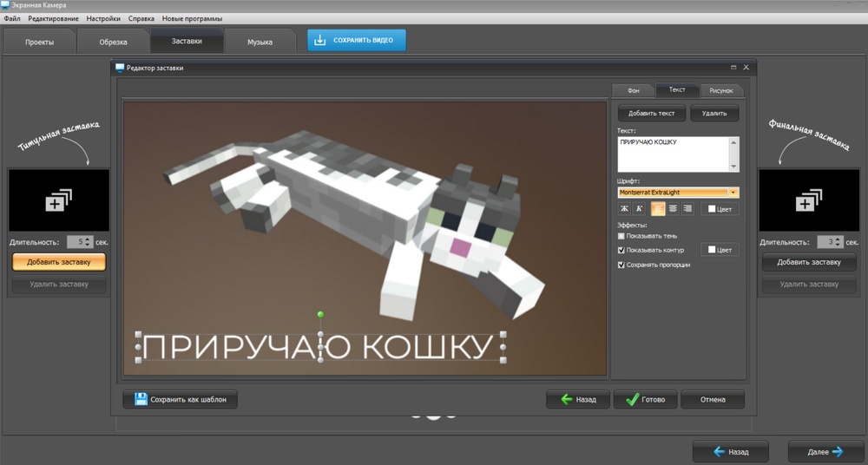Enable Показывать тень checkbox
The height and width of the screenshot is (465, 868).
click(621, 236)
